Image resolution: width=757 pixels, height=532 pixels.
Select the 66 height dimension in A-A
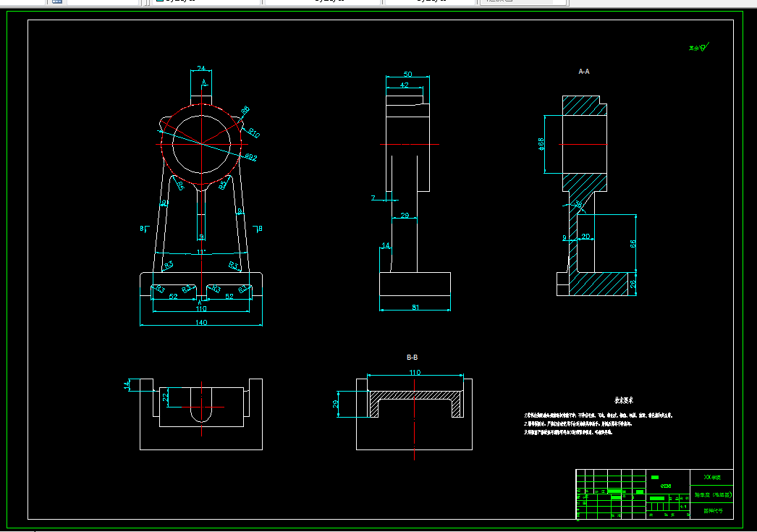(x=633, y=244)
